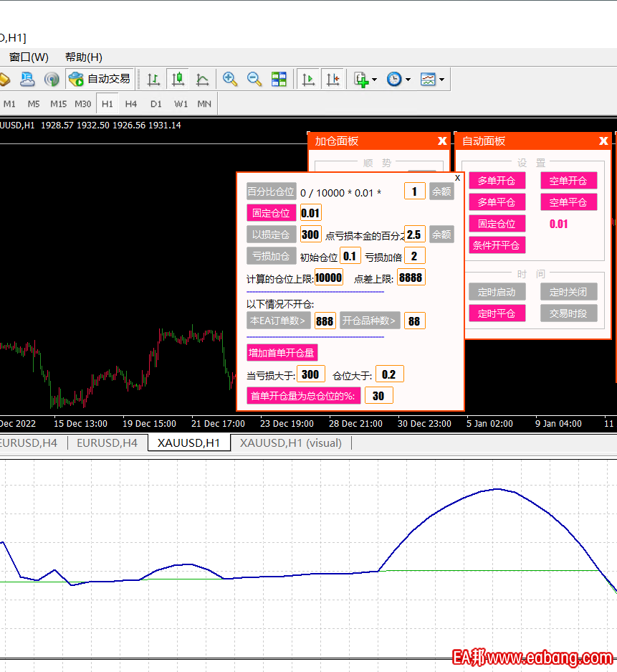Zoom in on the chart

(230, 80)
